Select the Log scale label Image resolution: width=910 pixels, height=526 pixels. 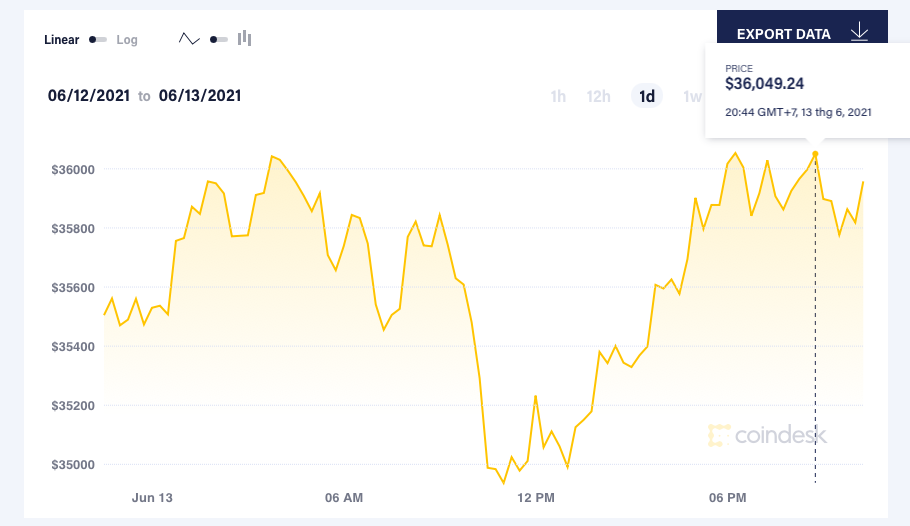(127, 40)
